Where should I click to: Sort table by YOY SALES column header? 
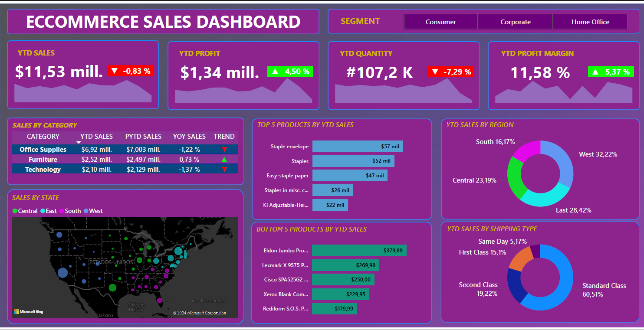[189, 136]
